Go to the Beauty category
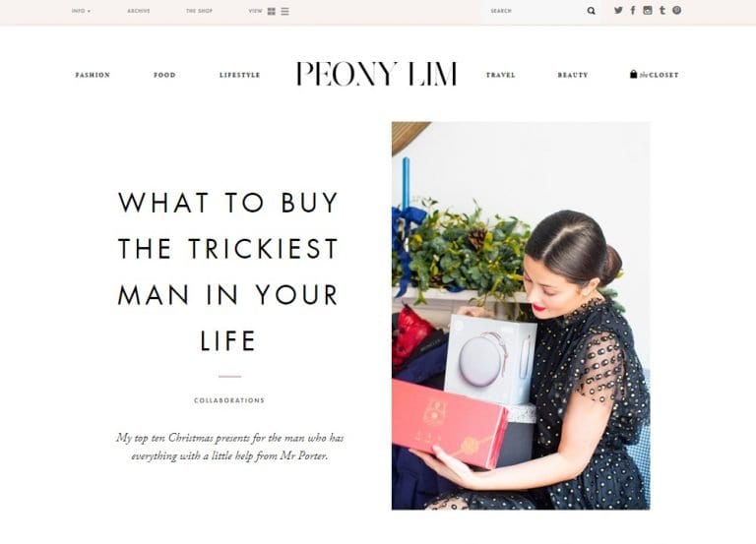Screen dimensions: 756x544 click(573, 75)
